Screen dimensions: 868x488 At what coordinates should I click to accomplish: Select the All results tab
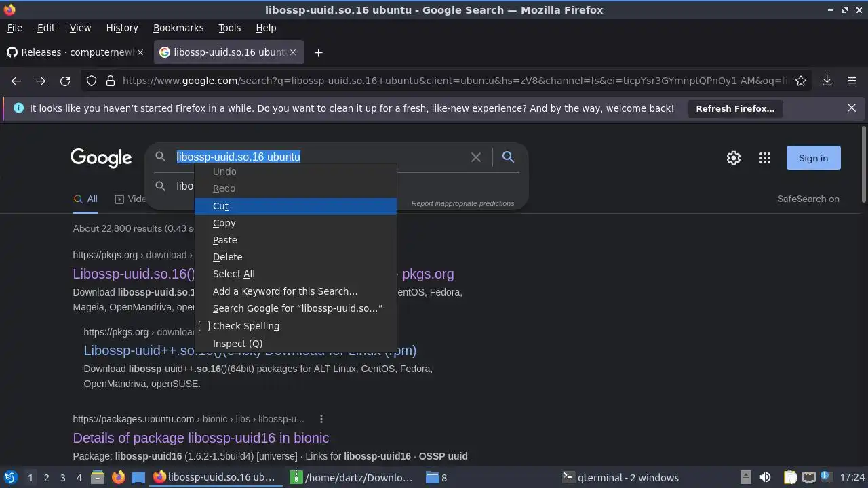coord(86,199)
